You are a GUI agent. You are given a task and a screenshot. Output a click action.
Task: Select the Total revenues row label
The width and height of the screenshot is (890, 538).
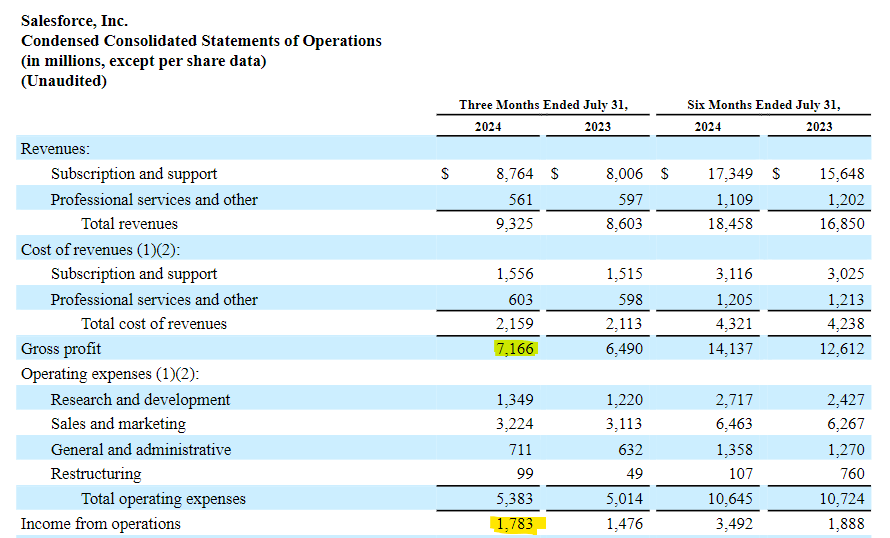click(129, 224)
